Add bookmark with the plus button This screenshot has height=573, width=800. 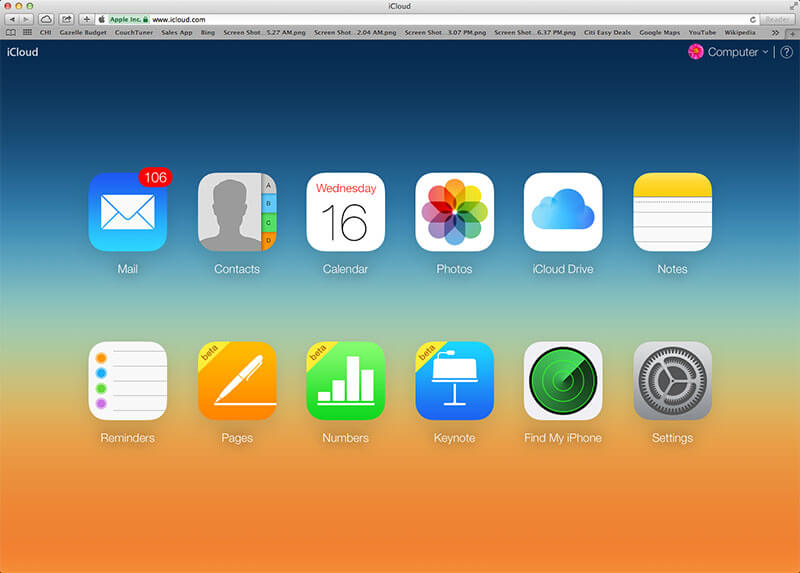(86, 19)
